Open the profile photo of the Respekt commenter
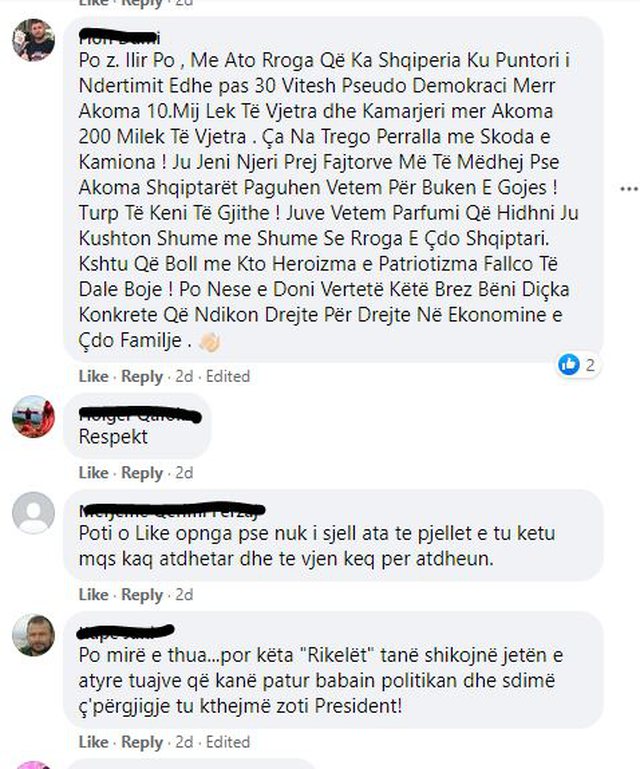640x769 pixels. (33, 416)
